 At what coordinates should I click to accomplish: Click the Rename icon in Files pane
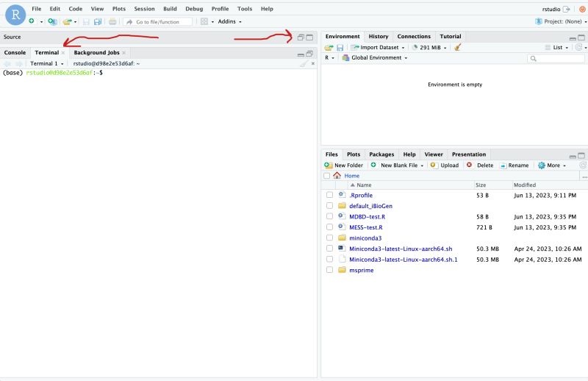coord(503,165)
